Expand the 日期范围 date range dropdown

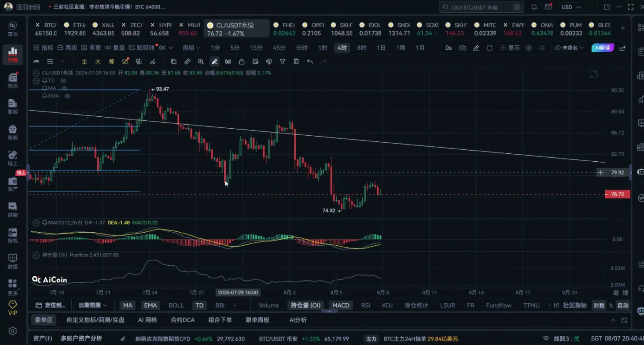click(93, 305)
